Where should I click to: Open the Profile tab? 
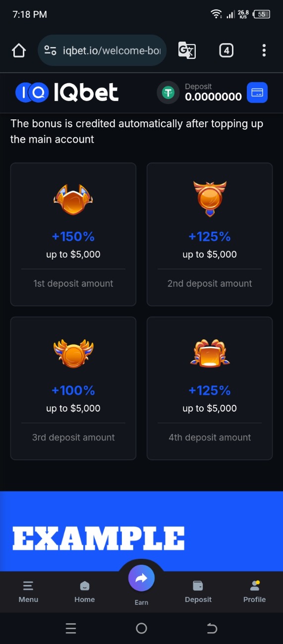[255, 592]
